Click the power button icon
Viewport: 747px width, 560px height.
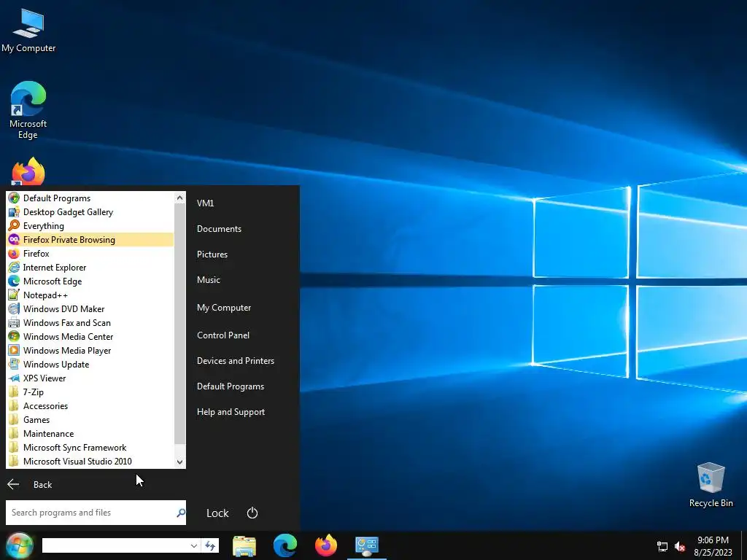point(252,513)
